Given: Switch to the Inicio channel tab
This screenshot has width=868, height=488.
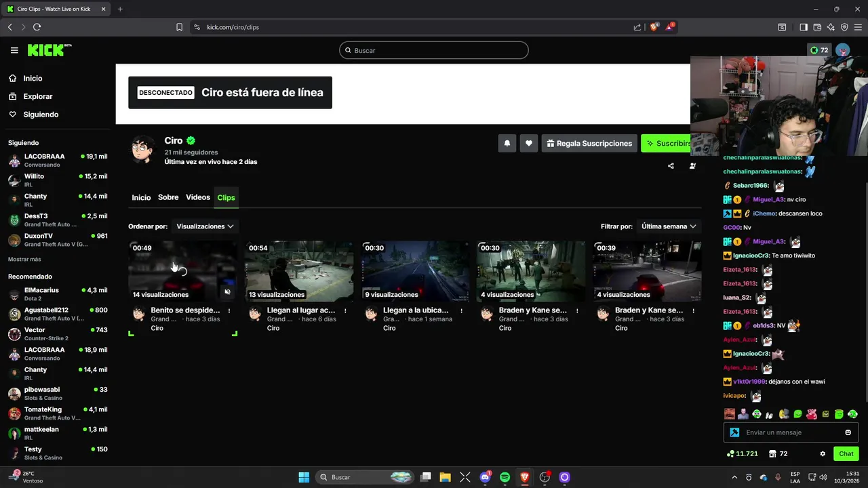Looking at the screenshot, I should 141,197.
